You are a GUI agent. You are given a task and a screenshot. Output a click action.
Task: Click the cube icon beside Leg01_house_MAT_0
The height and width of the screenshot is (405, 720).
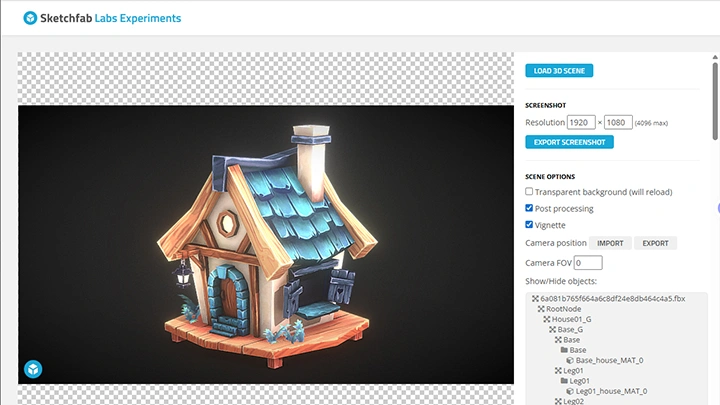click(x=570, y=391)
